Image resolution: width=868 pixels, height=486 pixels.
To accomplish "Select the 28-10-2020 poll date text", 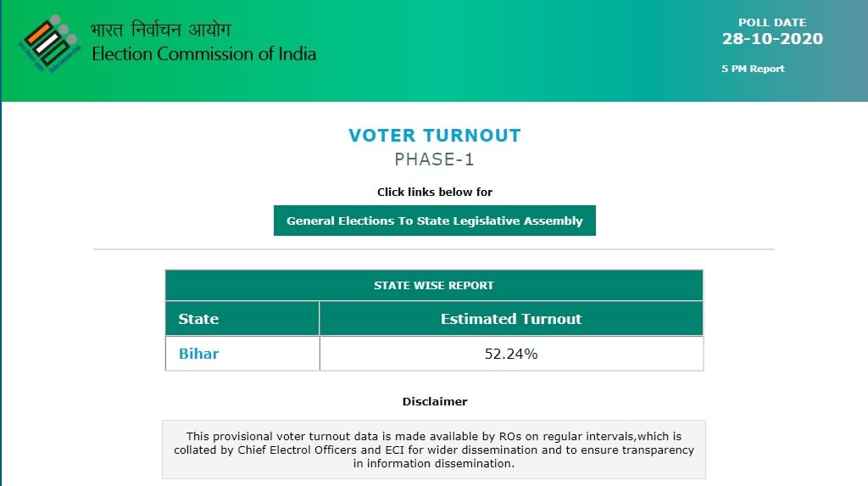I will [772, 39].
